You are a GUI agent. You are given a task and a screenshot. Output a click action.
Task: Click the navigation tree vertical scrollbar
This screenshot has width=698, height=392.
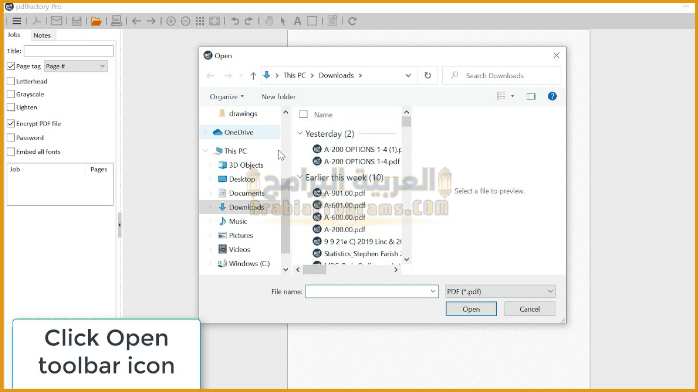click(285, 191)
